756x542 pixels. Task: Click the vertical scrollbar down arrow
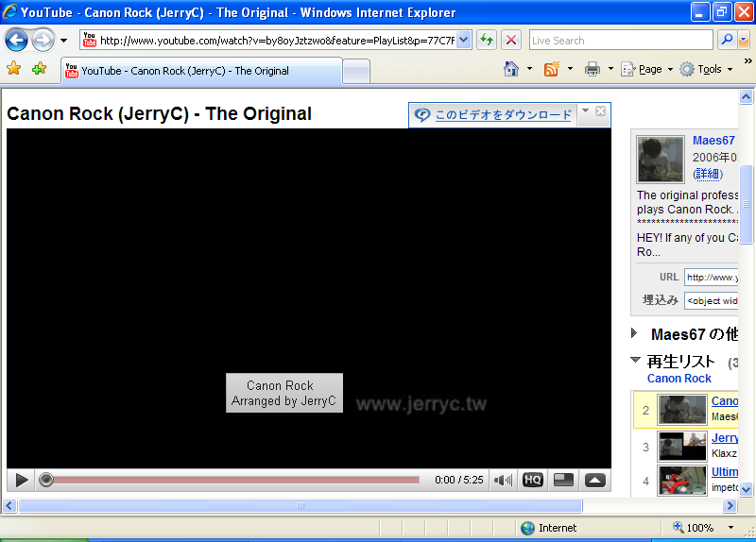click(x=746, y=489)
